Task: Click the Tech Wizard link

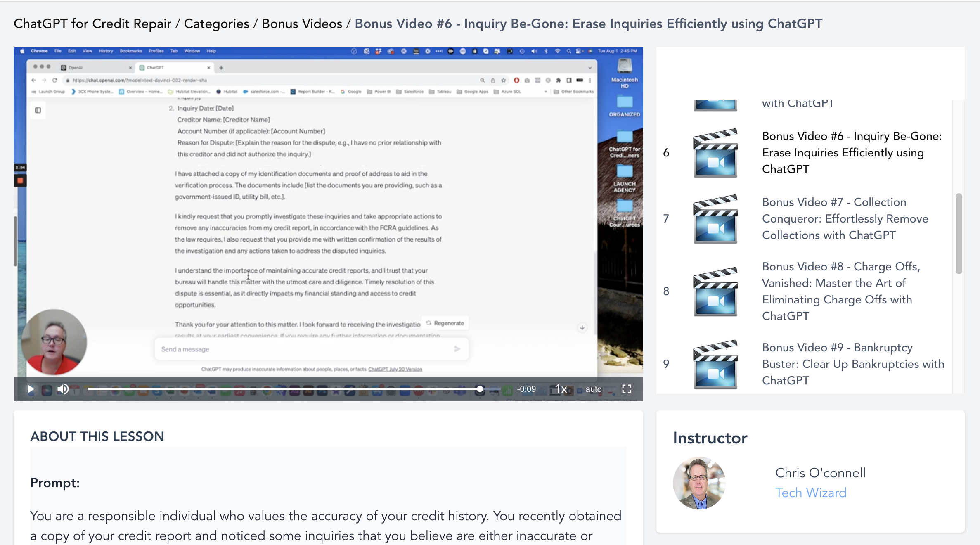Action: 811,493
